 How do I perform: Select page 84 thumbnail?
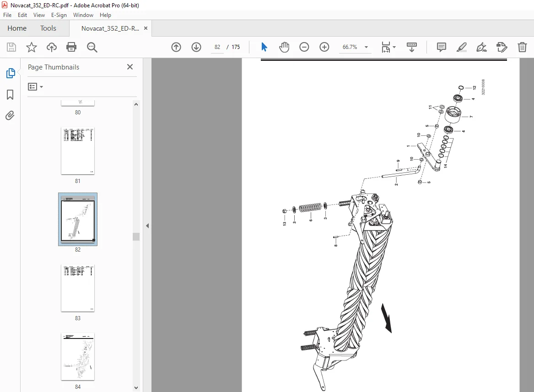point(78,357)
